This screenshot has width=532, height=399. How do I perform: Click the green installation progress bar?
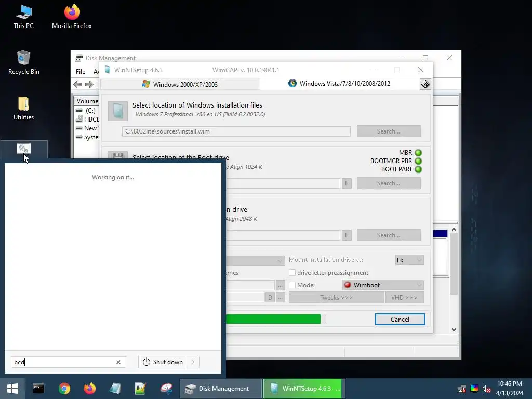pyautogui.click(x=275, y=319)
